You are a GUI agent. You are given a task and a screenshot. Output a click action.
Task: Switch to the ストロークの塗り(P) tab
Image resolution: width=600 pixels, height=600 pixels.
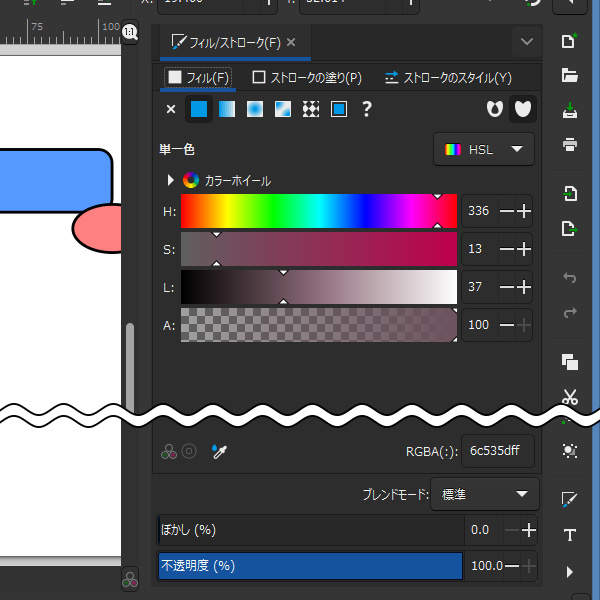pos(307,77)
